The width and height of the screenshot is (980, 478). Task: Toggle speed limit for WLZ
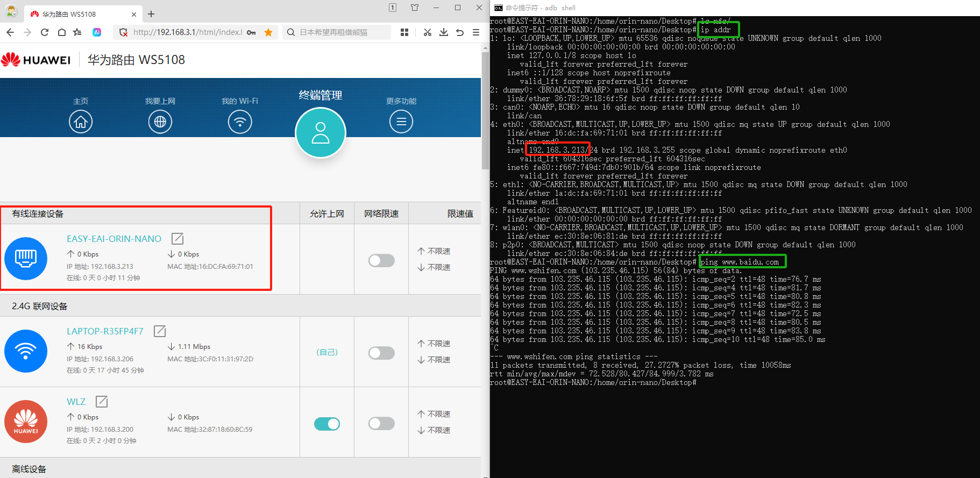381,424
